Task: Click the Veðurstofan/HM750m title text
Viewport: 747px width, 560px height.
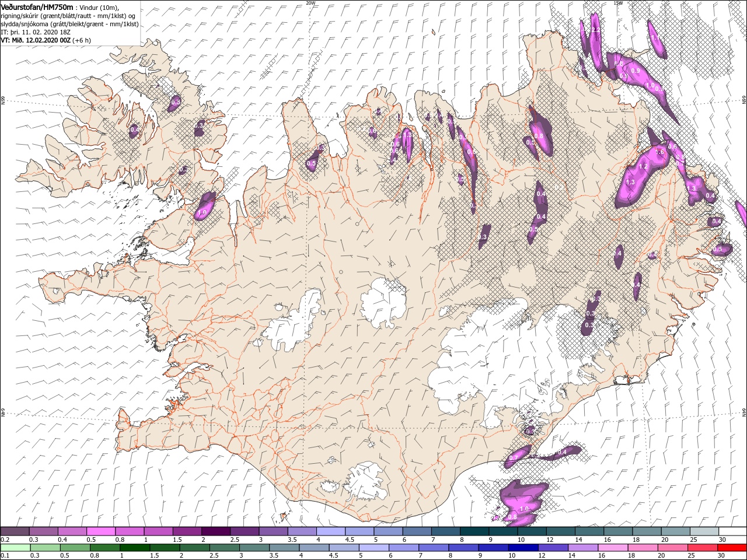Action: (x=37, y=6)
